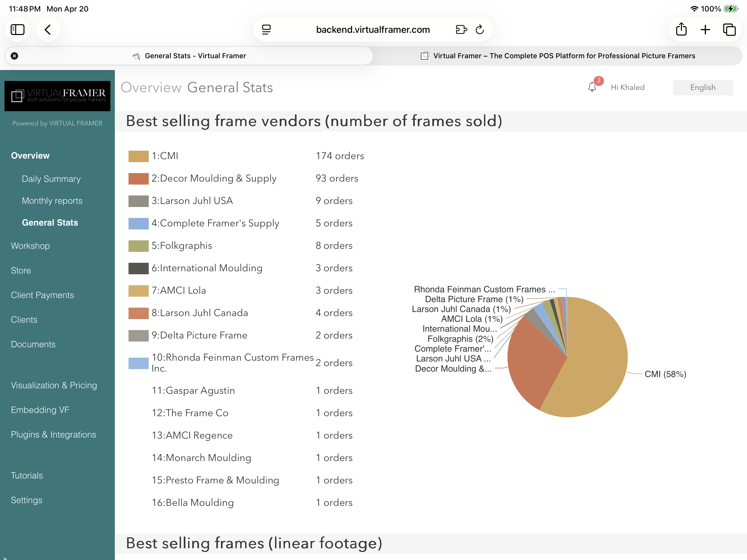Click the "Overview" breadcrumb in page header

pos(151,87)
